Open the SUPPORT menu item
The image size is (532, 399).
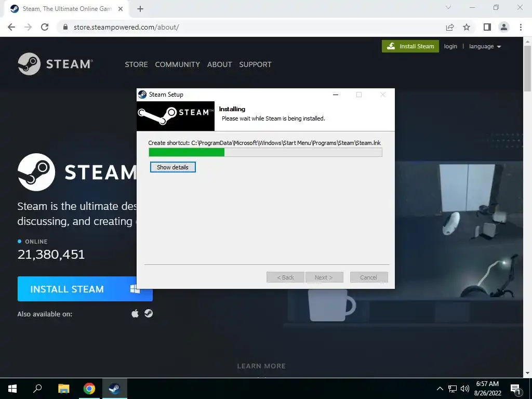click(255, 64)
